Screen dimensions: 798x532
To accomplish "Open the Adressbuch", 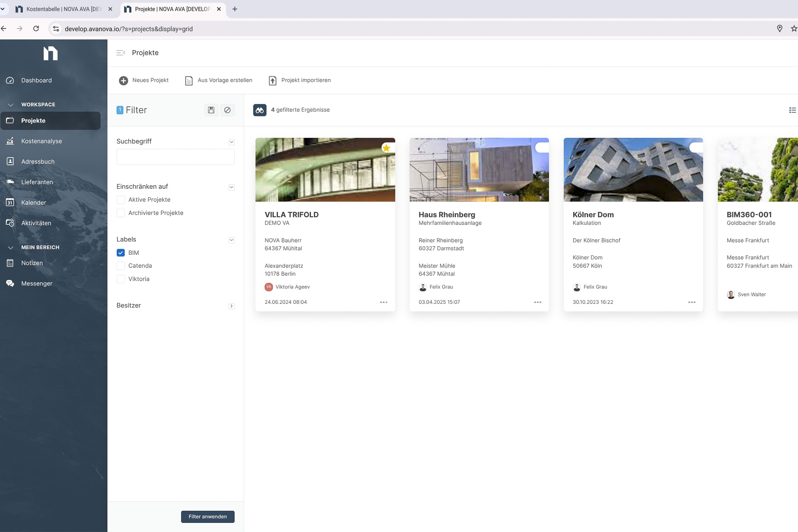I will point(38,161).
